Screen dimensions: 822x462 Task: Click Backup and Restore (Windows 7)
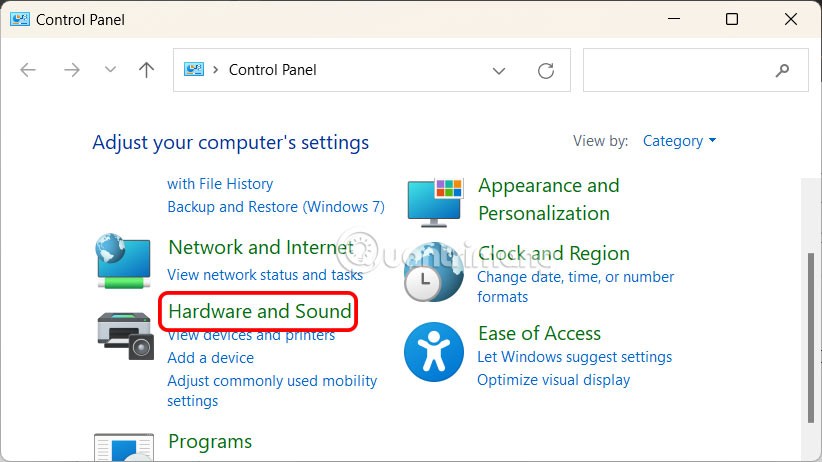[x=276, y=207]
